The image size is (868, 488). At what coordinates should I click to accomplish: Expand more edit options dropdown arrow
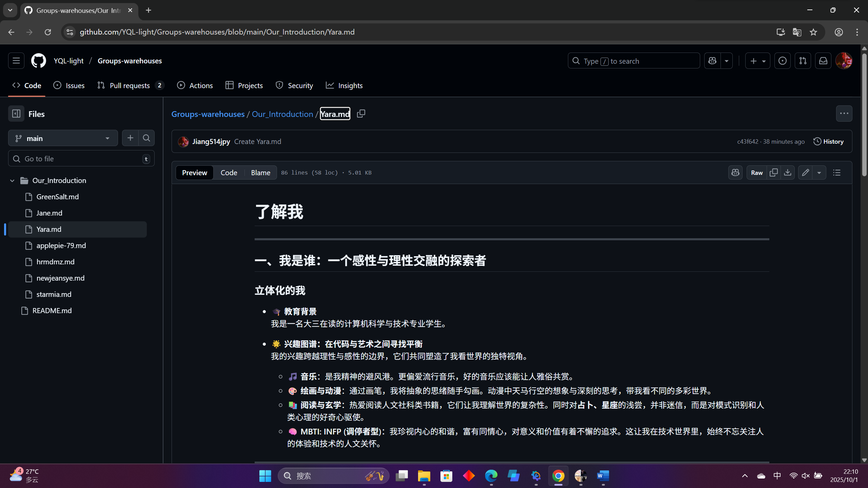pyautogui.click(x=819, y=173)
